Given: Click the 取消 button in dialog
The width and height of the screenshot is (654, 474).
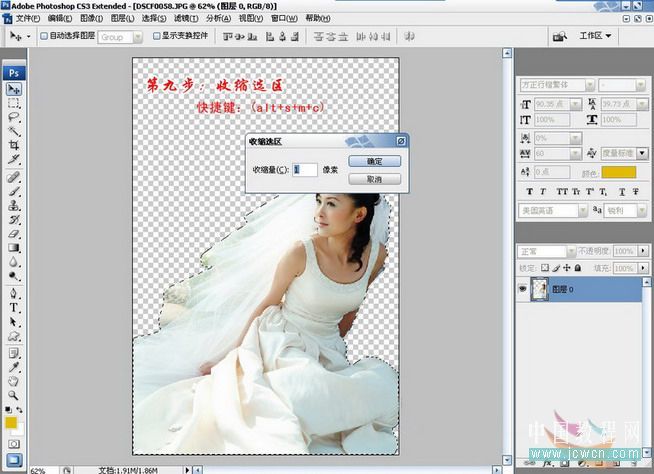Looking at the screenshot, I should (374, 179).
